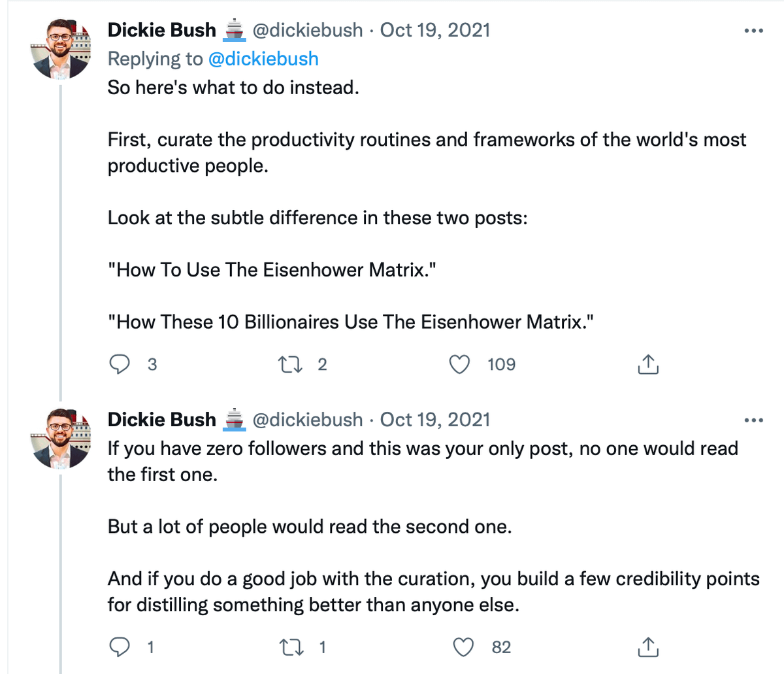This screenshot has width=784, height=674.
Task: Like the tweet with 82 likes
Action: click(x=463, y=647)
